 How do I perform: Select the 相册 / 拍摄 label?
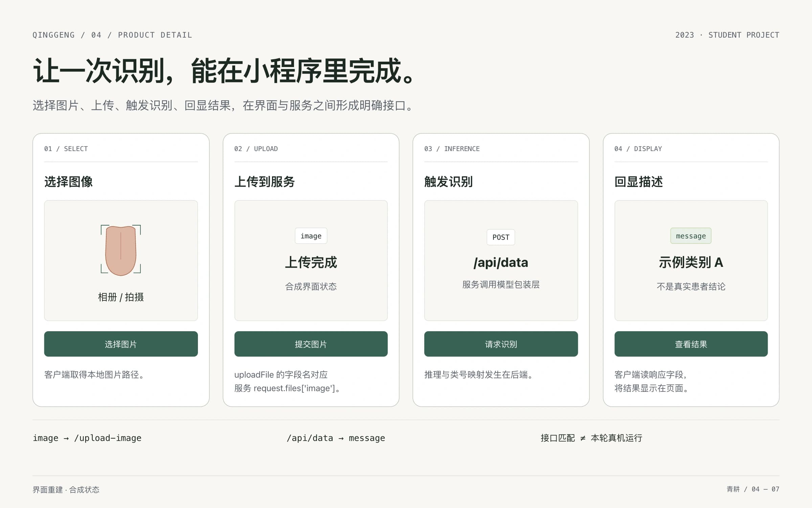click(121, 297)
